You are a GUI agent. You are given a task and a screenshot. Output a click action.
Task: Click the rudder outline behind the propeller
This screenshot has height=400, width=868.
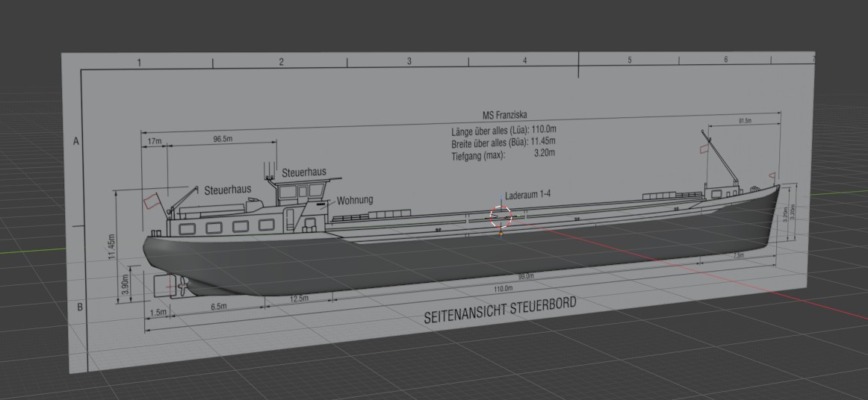[164, 285]
